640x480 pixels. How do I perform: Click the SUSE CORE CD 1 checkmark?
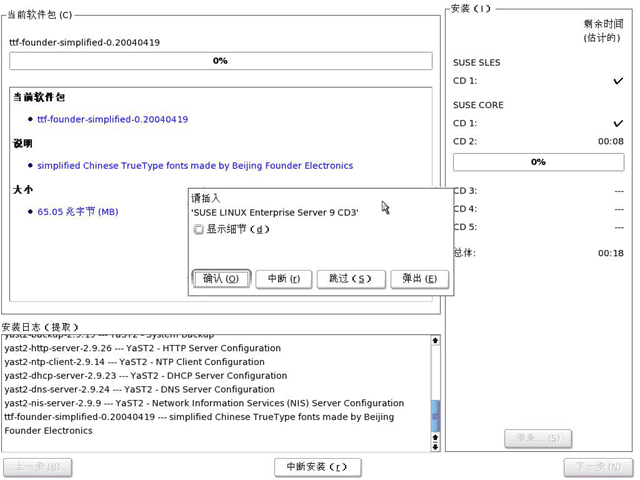pos(618,123)
